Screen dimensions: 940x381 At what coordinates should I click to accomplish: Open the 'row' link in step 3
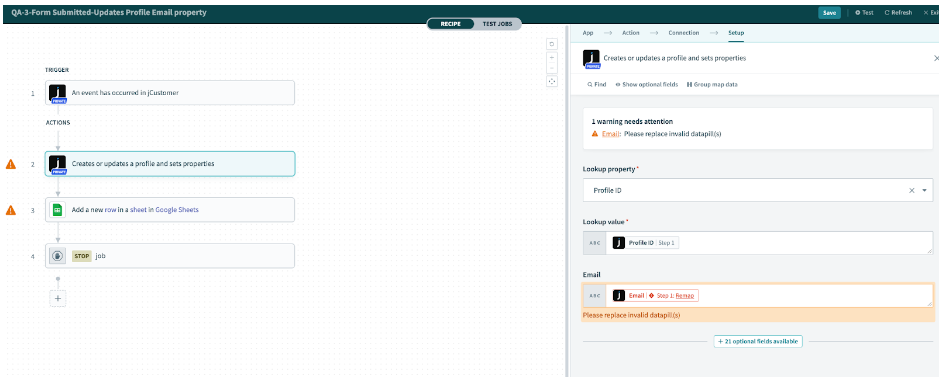110,210
